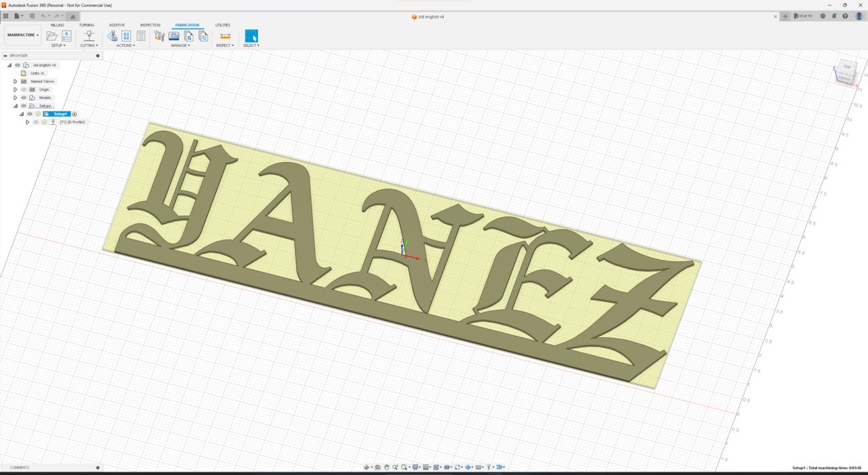This screenshot has width=868, height=475.
Task: Open the Tool Library icon
Action: pyautogui.click(x=159, y=36)
